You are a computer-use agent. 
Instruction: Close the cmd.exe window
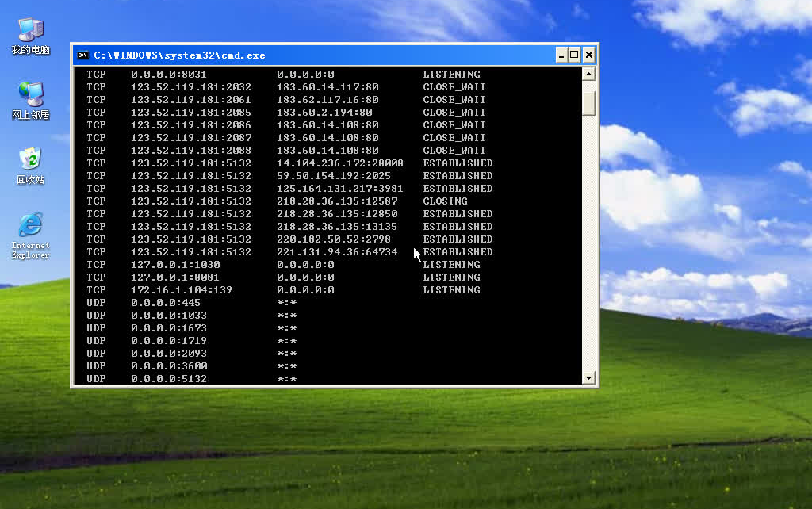coord(589,55)
